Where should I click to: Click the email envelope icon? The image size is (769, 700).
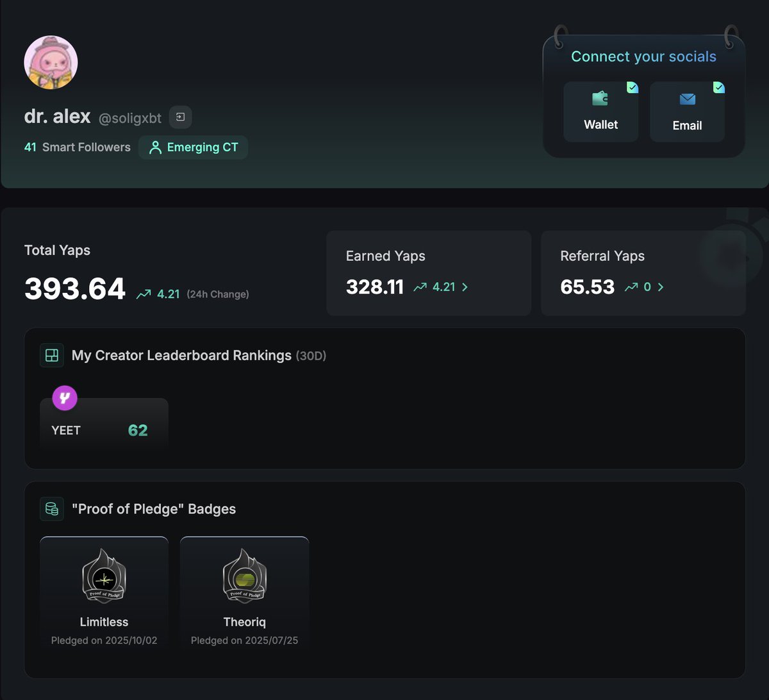click(x=687, y=99)
